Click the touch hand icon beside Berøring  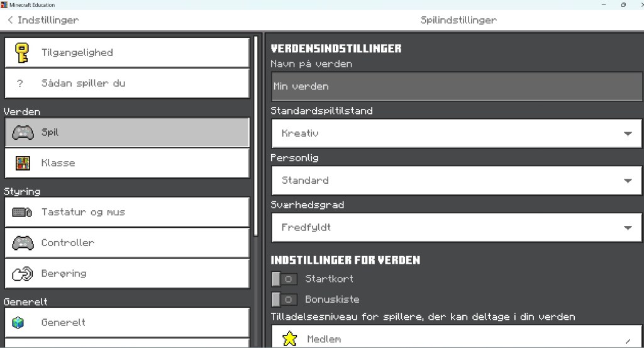[23, 274]
